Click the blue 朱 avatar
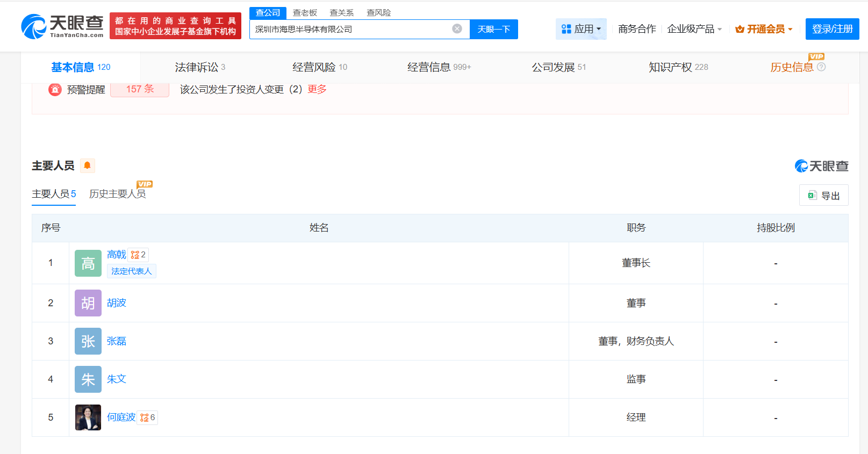The image size is (868, 454). coord(88,379)
